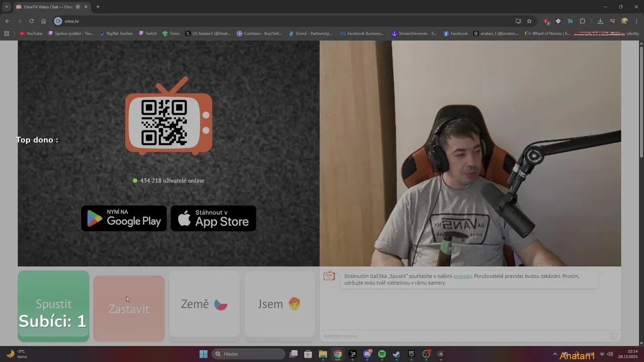Click the Zastavit stop button
The image size is (644, 362).
129,308
